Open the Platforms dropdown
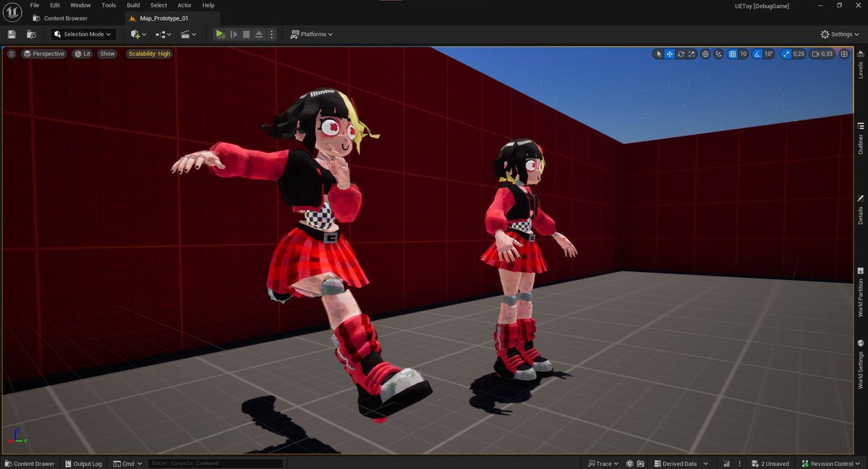This screenshot has height=469, width=868. pos(312,34)
